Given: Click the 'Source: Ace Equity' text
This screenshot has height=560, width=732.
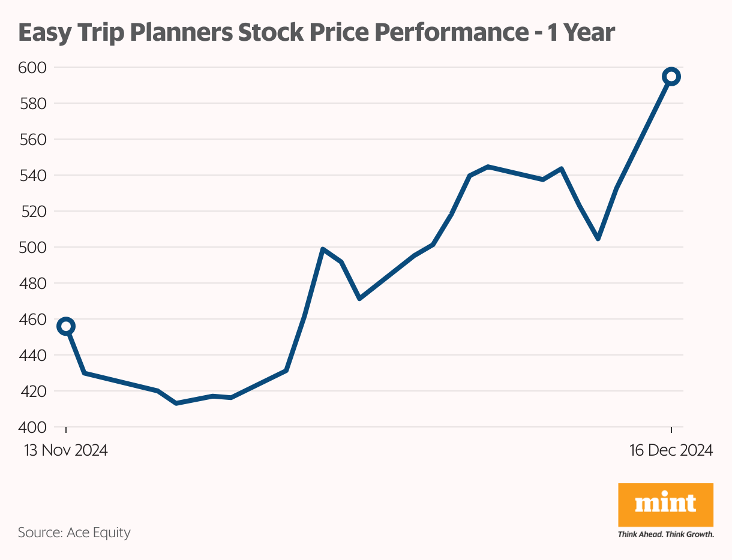Looking at the screenshot, I should click(x=74, y=532).
